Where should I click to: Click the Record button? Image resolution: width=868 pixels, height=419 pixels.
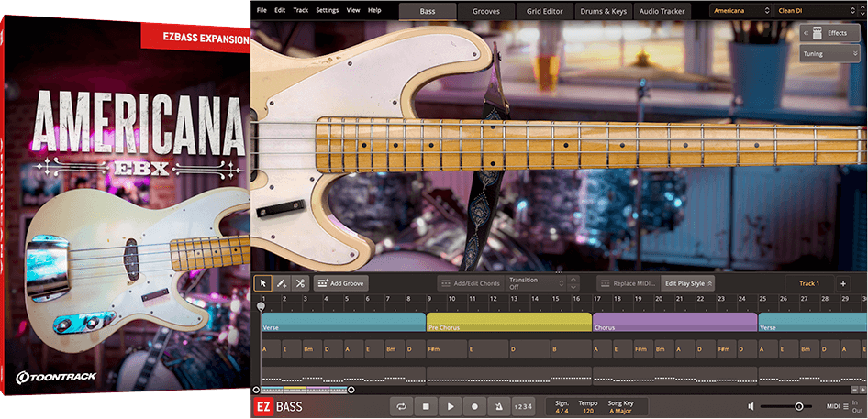(474, 406)
